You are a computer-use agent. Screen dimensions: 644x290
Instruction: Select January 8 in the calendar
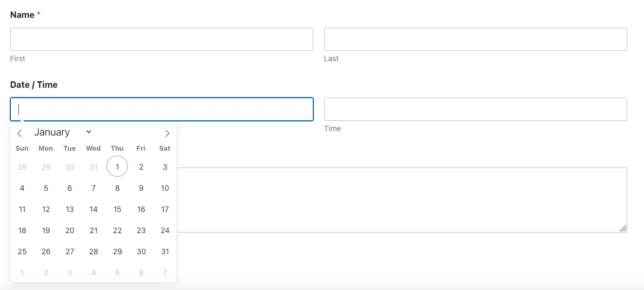click(117, 188)
